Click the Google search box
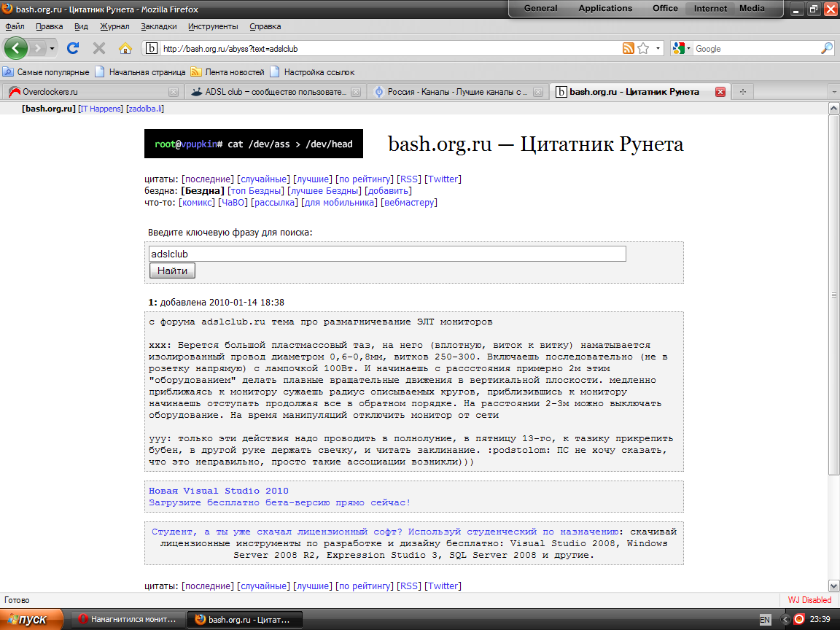Viewport: 840px width, 630px height. coord(756,48)
